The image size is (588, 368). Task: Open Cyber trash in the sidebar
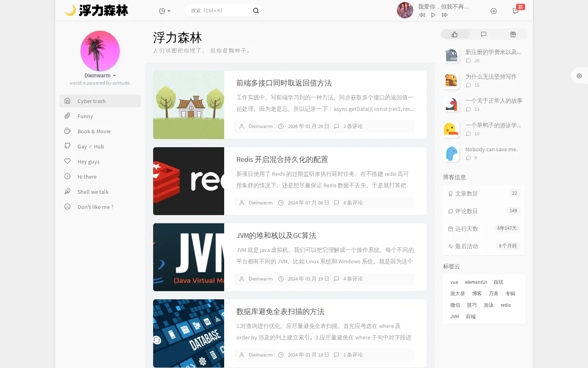click(100, 101)
